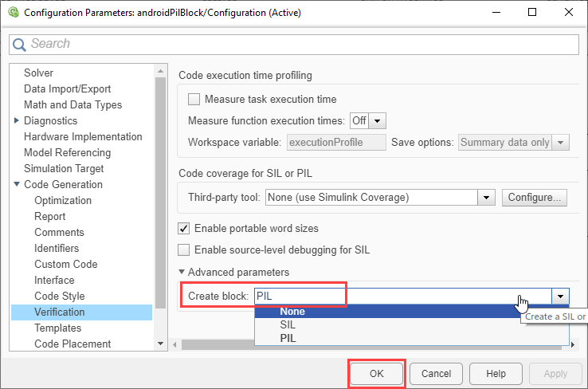The width and height of the screenshot is (588, 389).
Task: Enable Measure task execution time checkbox
Action: point(194,100)
